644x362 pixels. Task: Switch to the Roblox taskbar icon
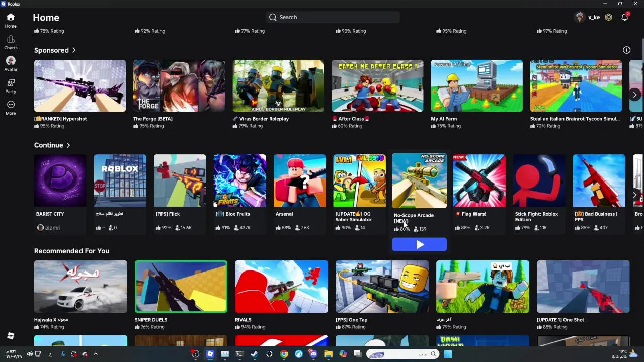(x=210, y=354)
